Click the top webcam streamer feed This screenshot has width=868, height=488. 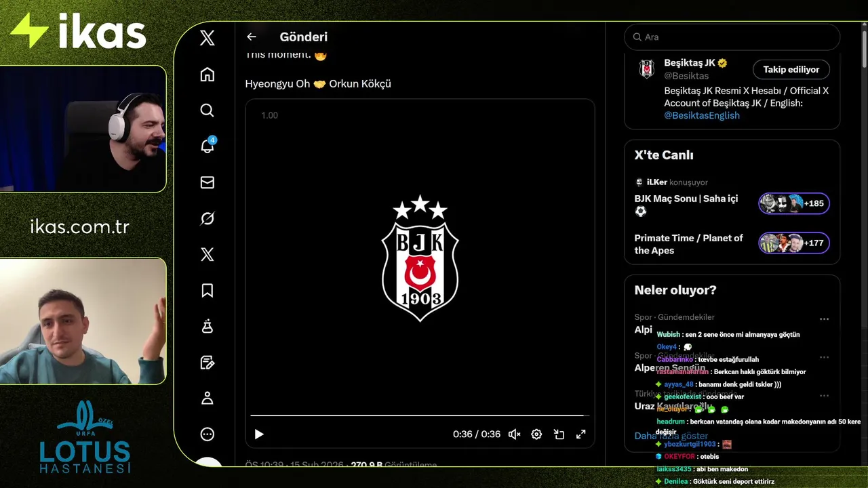point(83,129)
